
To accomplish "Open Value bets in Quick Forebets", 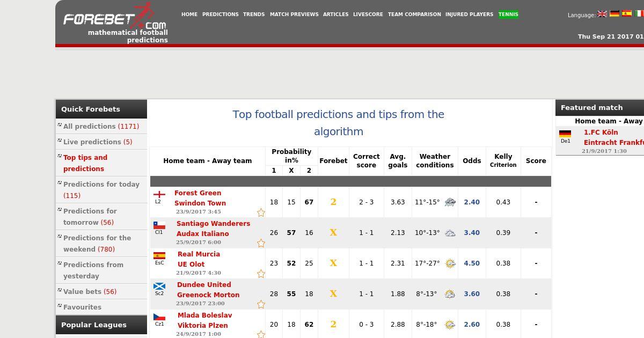I will (90, 291).
